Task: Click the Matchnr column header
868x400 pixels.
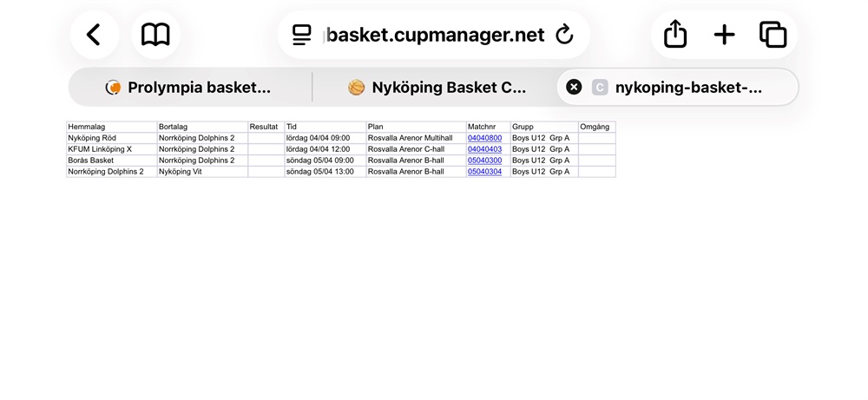Action: pyautogui.click(x=480, y=127)
